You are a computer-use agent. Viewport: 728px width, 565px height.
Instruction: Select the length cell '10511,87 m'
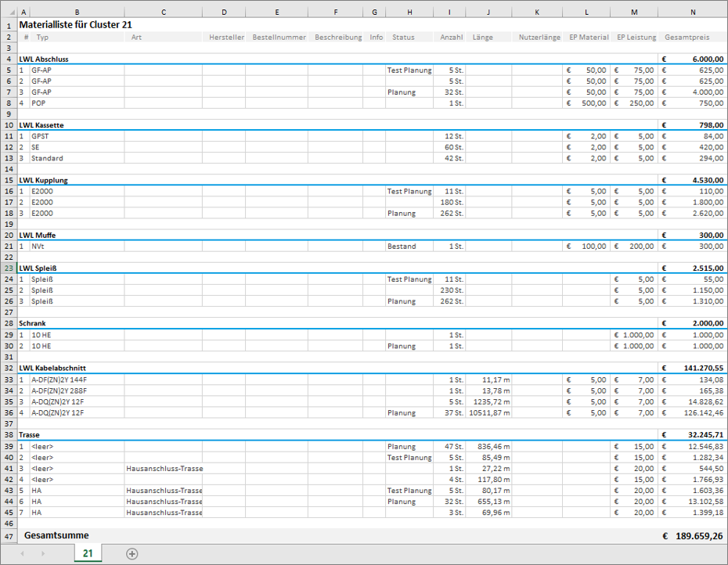(488, 412)
